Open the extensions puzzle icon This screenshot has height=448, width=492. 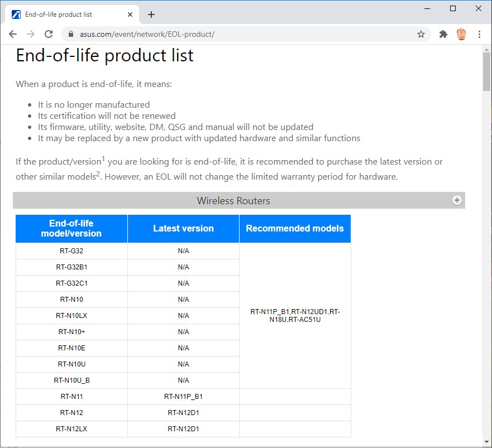point(443,34)
